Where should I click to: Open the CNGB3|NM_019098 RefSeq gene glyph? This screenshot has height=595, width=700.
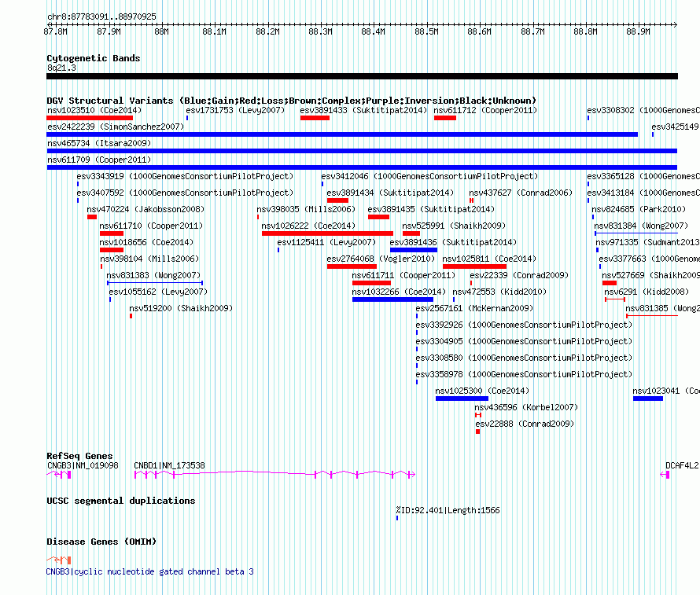point(59,475)
